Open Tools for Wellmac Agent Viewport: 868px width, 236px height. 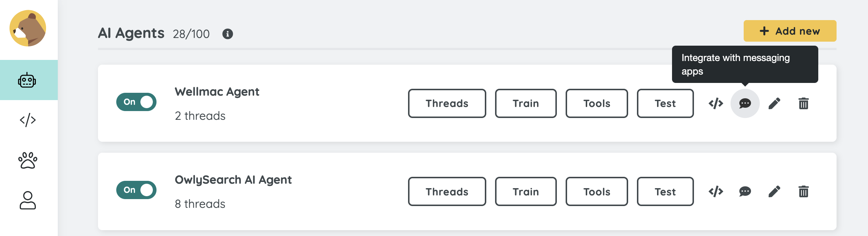click(x=597, y=103)
